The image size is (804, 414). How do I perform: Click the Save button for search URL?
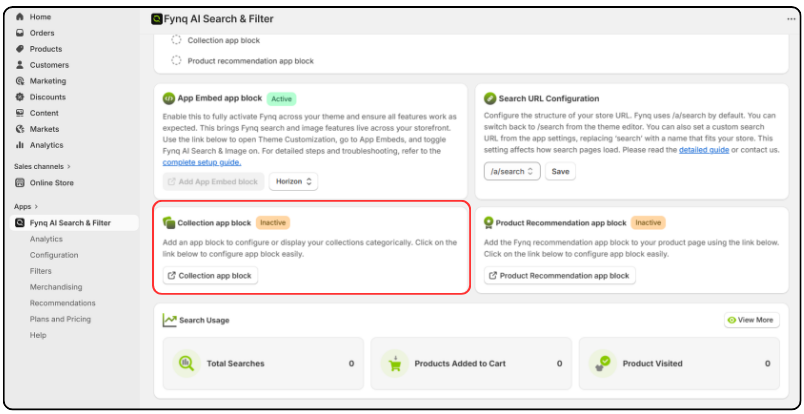coord(560,171)
